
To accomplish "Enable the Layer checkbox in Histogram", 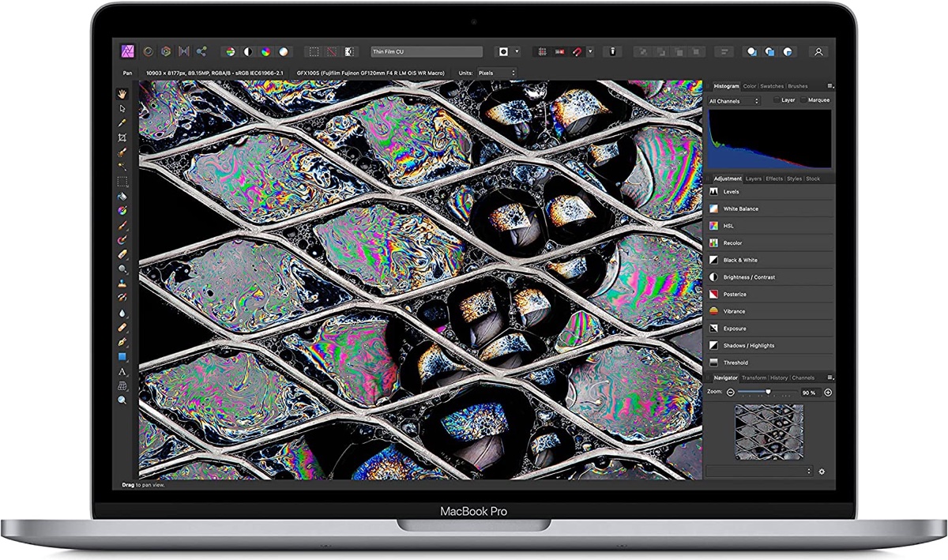I will (x=777, y=100).
